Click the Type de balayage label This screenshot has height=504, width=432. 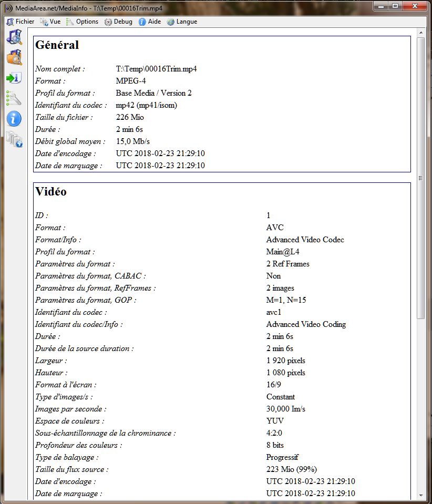pyautogui.click(x=67, y=457)
